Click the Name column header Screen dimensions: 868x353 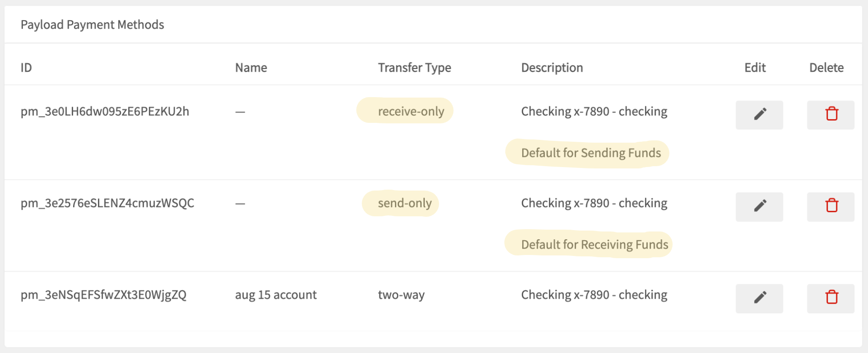click(251, 68)
